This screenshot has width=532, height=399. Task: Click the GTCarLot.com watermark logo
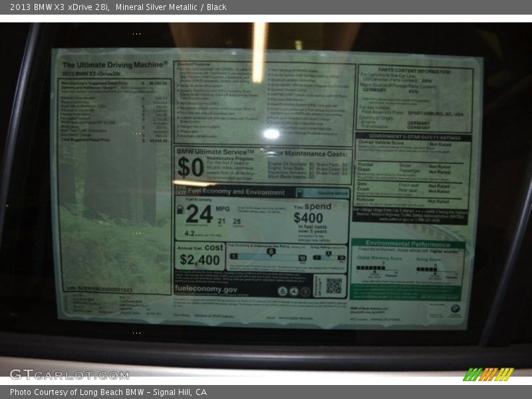click(69, 374)
